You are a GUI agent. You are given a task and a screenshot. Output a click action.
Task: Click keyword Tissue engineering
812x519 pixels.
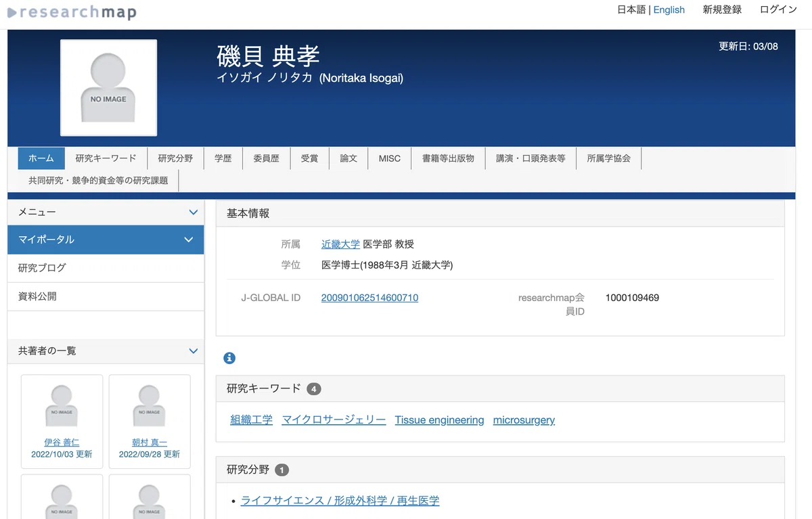(440, 420)
